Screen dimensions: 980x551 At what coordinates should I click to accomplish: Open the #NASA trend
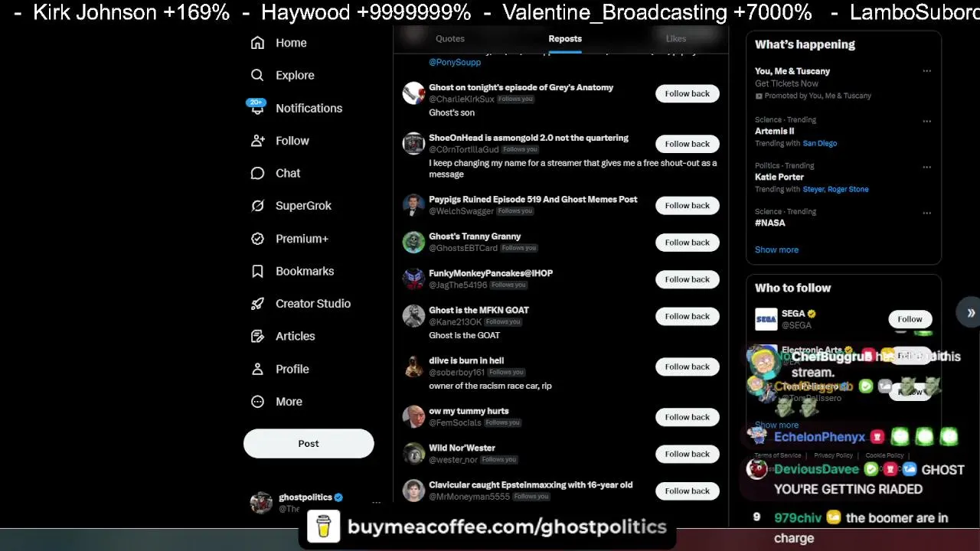pyautogui.click(x=770, y=223)
